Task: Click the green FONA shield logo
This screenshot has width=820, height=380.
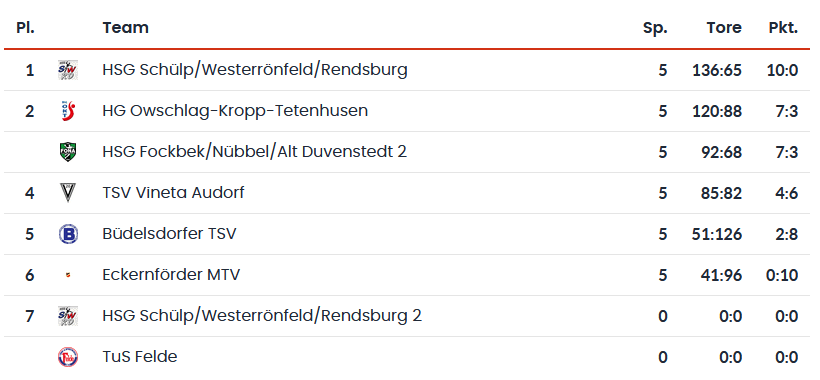Action: click(67, 152)
